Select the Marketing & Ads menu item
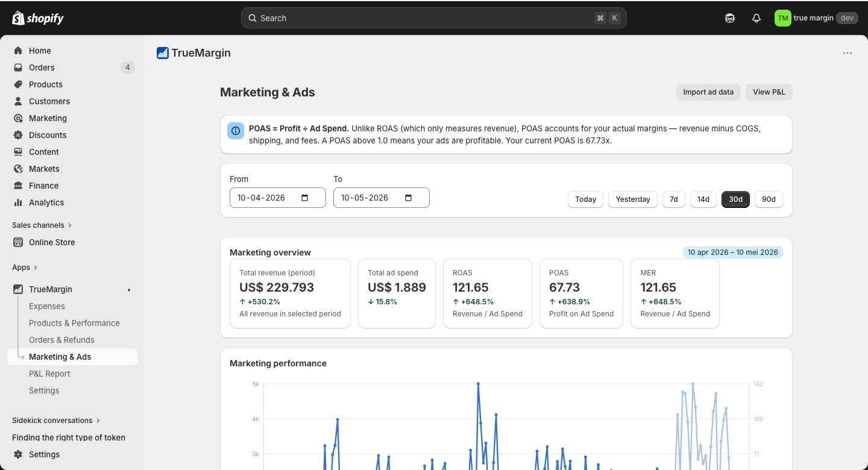Screen dimensions: 868x470 click(72, 357)
